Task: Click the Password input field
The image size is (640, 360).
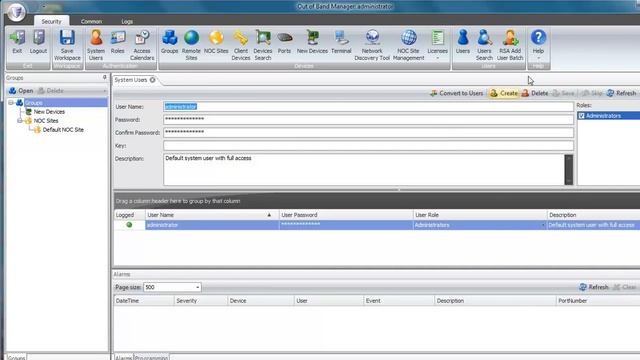Action: [368, 120]
